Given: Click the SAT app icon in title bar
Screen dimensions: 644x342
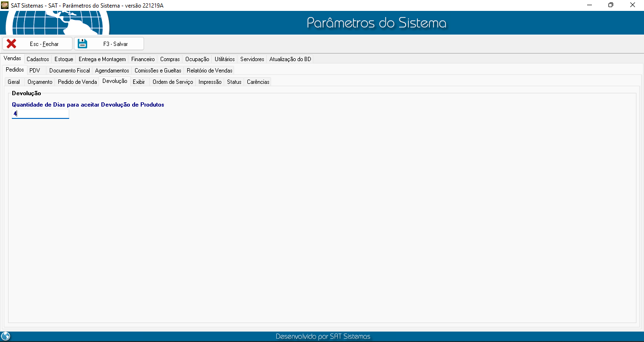Looking at the screenshot, I should pyautogui.click(x=5, y=5).
